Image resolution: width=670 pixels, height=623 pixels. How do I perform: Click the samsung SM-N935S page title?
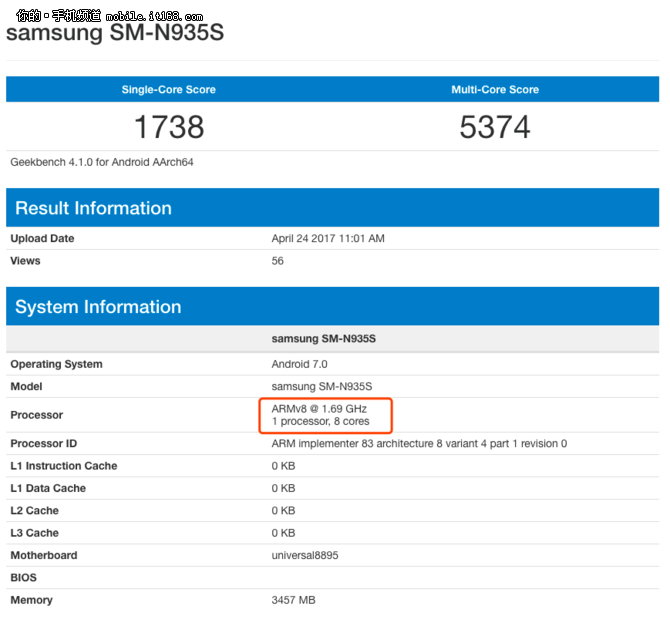click(x=115, y=32)
